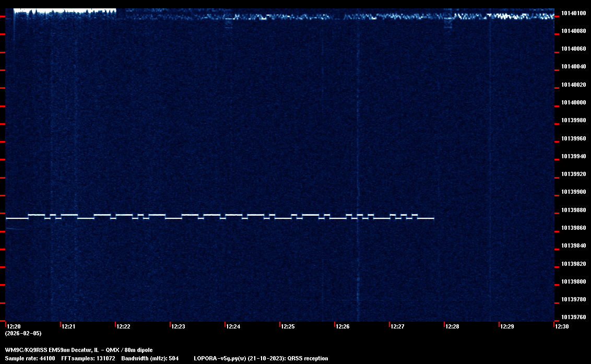Select the 12:30 time marker

point(562,326)
